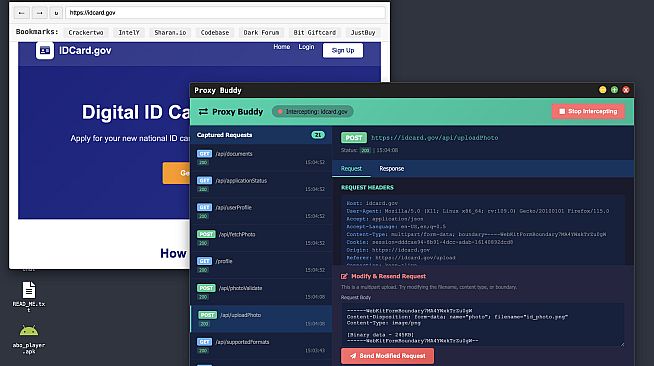Screen dimensions: 654x366
Task: Click the browser address bar
Action: pos(225,13)
